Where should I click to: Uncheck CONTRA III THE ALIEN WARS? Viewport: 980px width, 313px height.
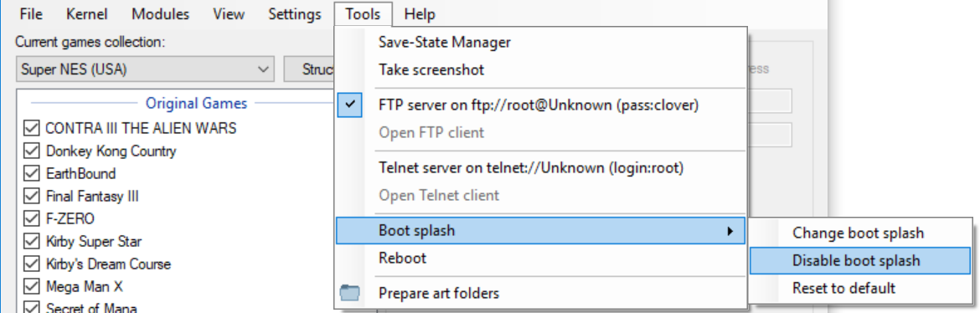click(31, 129)
